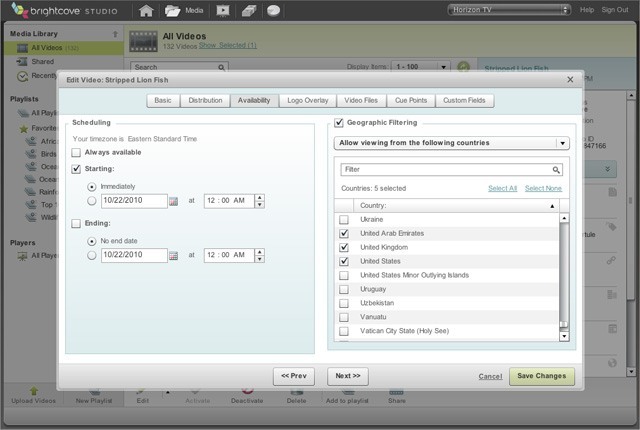Click the starting date 10/22/2010 field
Screen dimensions: 640x430
pyautogui.click(x=134, y=201)
